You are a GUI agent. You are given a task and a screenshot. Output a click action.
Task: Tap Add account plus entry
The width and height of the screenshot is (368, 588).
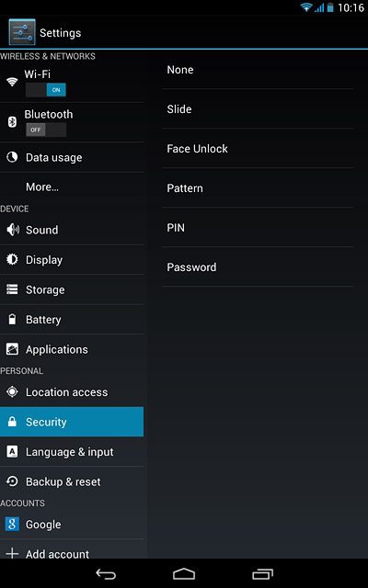[x=72, y=551]
